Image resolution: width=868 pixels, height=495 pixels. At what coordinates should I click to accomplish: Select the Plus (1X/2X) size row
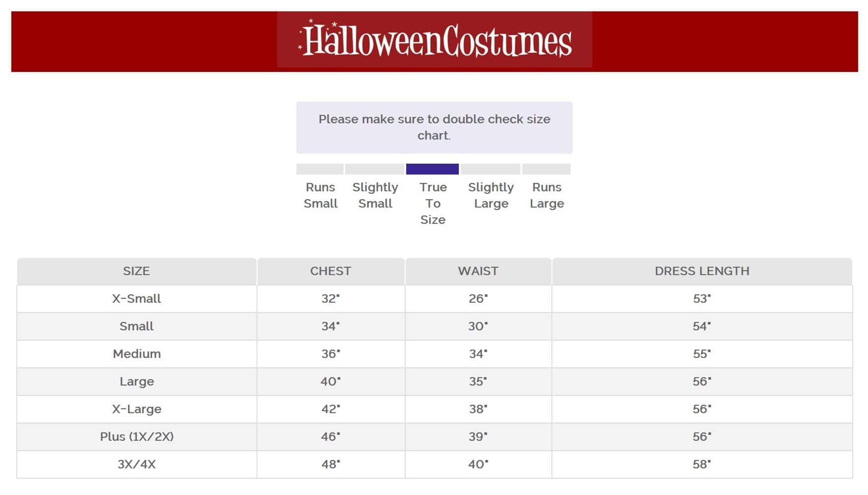pyautogui.click(x=136, y=437)
